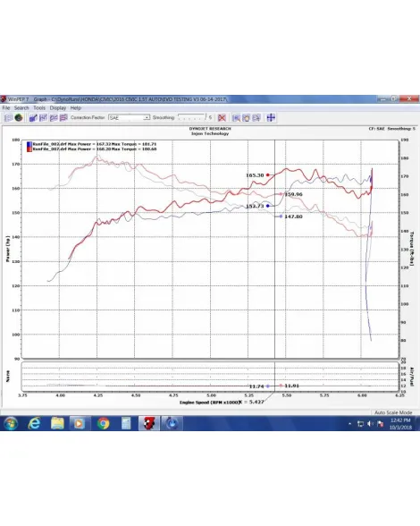Image resolution: width=420 pixels, height=526 pixels.
Task: Click the dark globe icon in toolbar
Action: [x=19, y=118]
